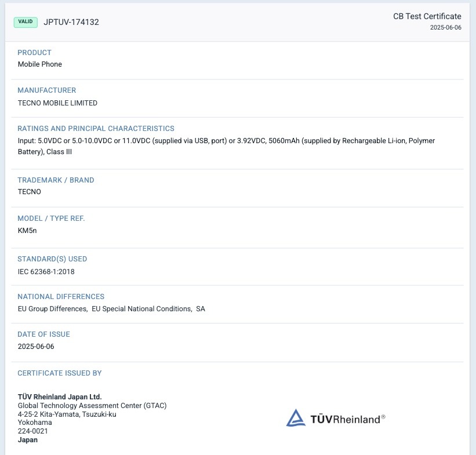Click the TRADEMARK / BRAND label
Viewport: 476px width, 455px height.
[56, 180]
